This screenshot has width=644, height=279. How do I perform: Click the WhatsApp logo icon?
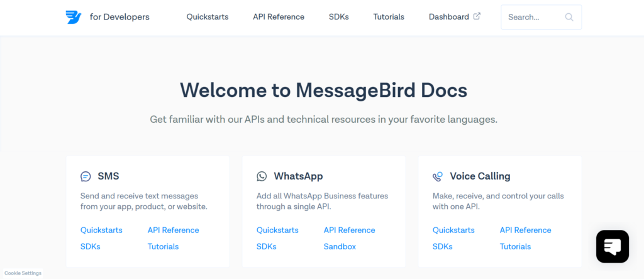(x=262, y=176)
